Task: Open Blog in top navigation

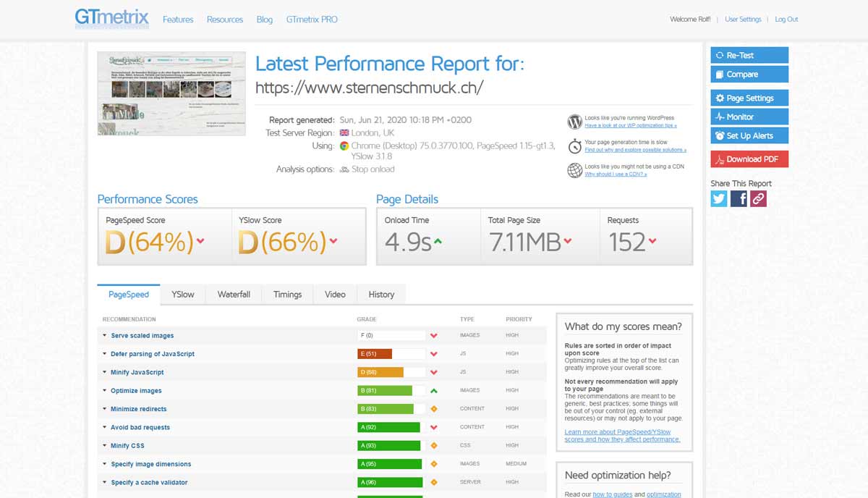Action: coord(265,20)
